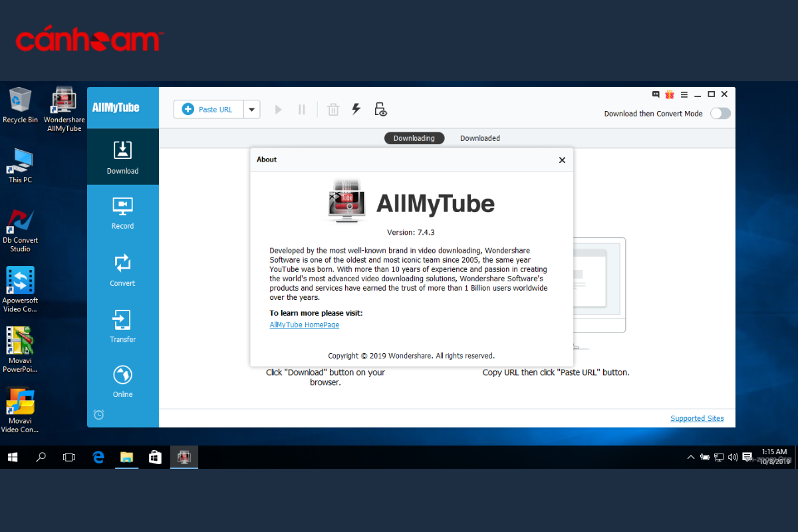
Task: Click AllMyTube taskbar button
Action: pyautogui.click(x=184, y=457)
